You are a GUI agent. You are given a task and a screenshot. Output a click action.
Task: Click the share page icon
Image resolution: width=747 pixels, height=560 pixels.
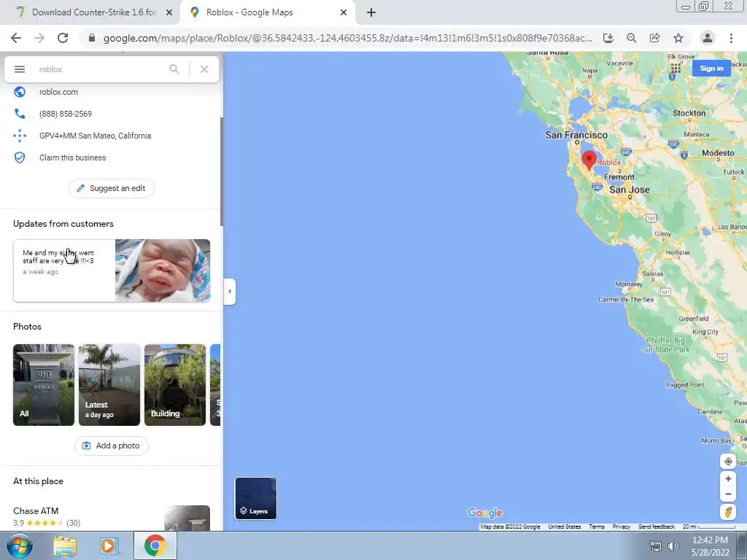coord(655,38)
